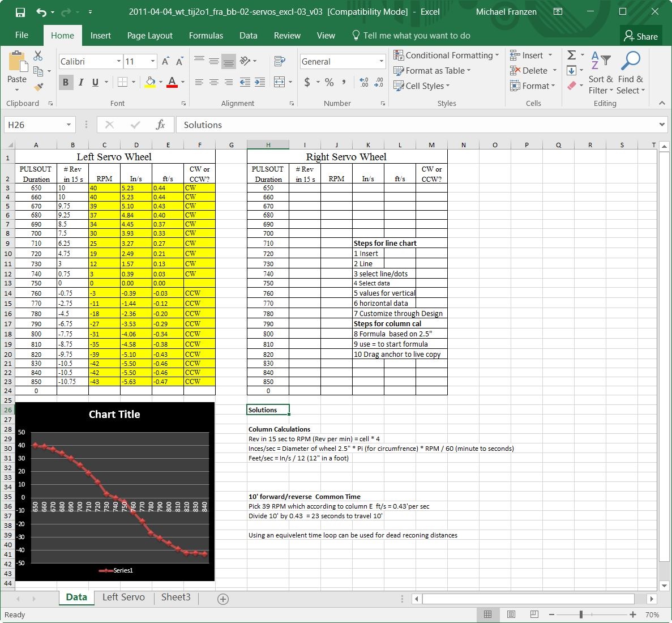Undo the last action
The width and height of the screenshot is (672, 623).
pos(41,12)
